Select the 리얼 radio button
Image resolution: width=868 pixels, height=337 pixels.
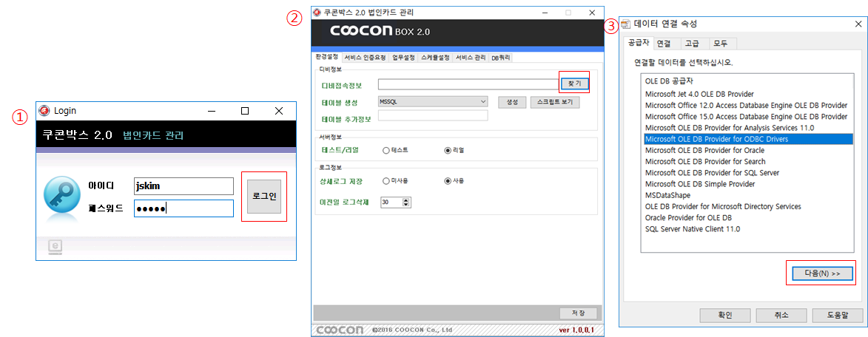tap(448, 150)
